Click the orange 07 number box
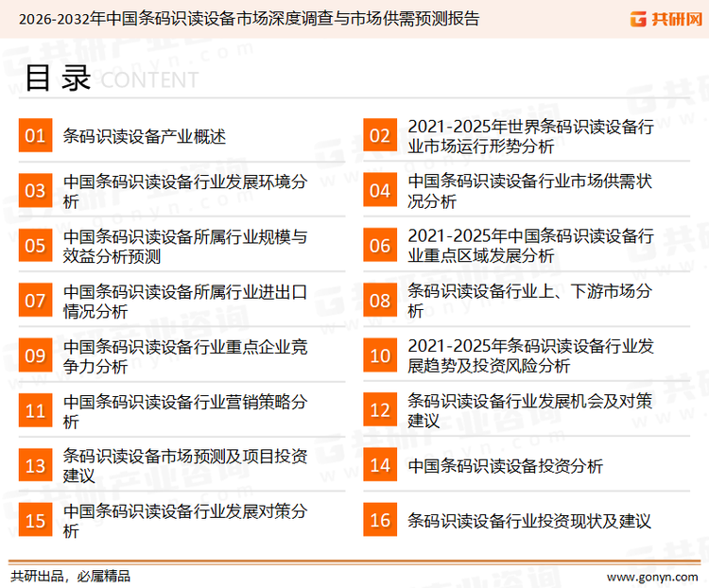The height and width of the screenshot is (588, 709). click(x=35, y=301)
